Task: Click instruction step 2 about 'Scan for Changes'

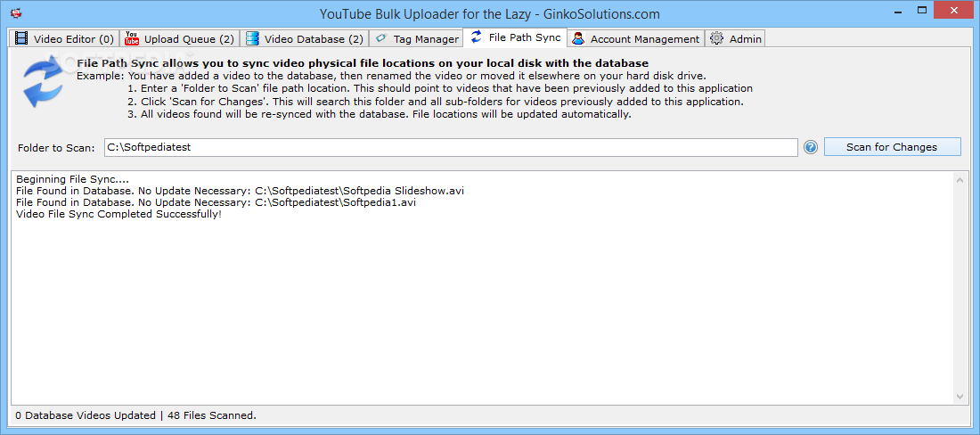Action: tap(436, 102)
